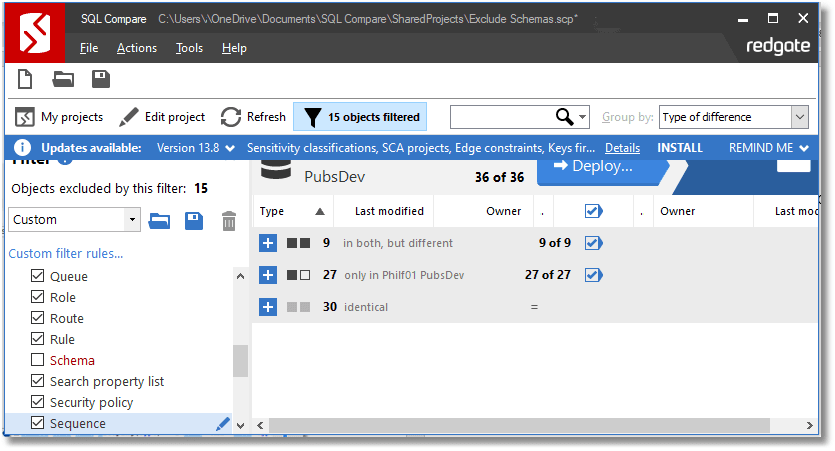This screenshot has width=835, height=451.
Task: Select the Security policy filter label
Action: pyautogui.click(x=91, y=403)
